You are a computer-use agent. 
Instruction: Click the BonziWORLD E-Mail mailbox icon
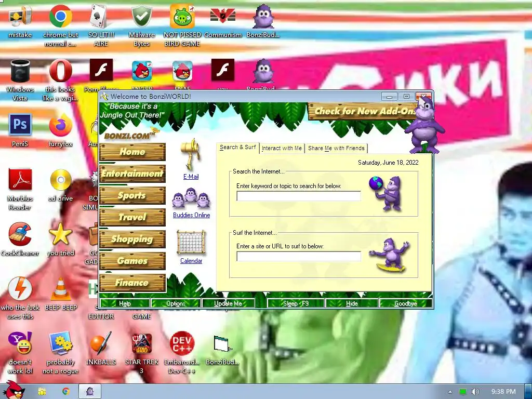[191, 154]
